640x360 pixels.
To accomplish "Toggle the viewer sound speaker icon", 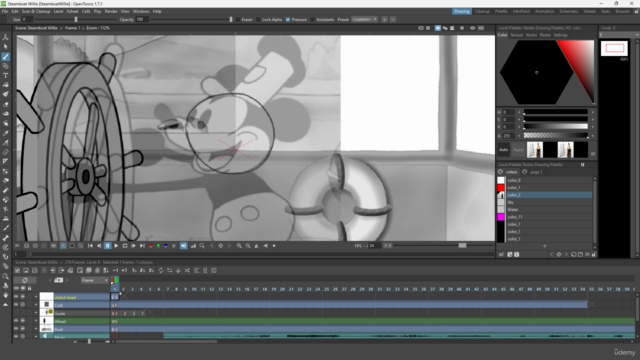I will 184,246.
